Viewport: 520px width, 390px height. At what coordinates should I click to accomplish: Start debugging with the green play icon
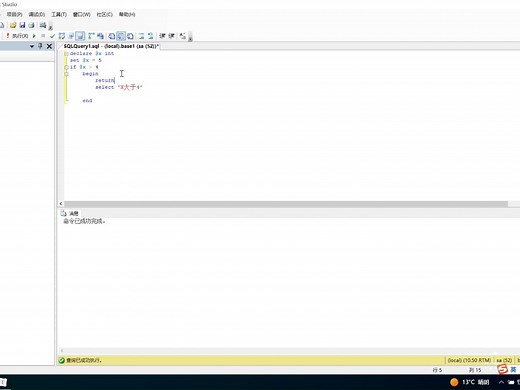tap(34, 36)
